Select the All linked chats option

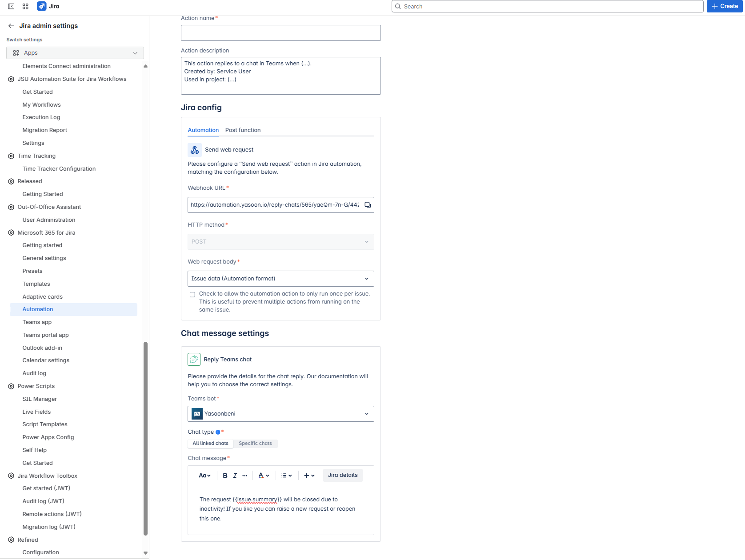click(x=210, y=444)
